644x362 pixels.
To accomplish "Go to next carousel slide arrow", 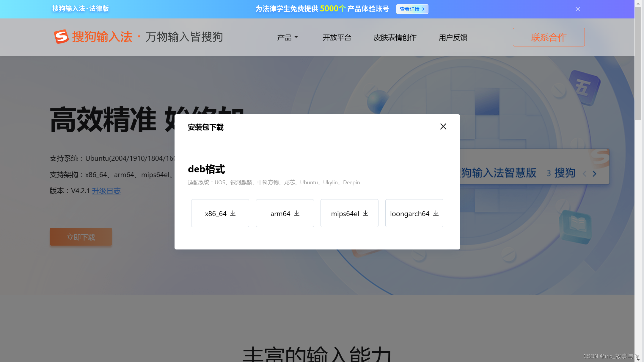I will [594, 174].
